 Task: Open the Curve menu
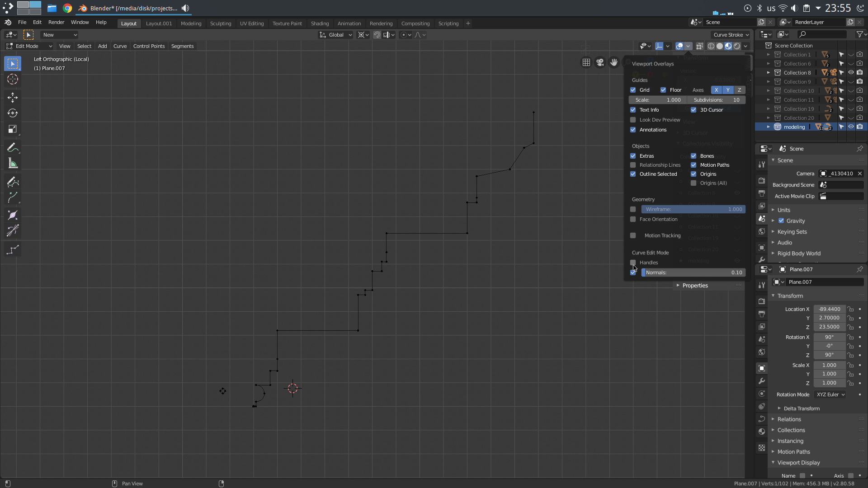(x=120, y=46)
